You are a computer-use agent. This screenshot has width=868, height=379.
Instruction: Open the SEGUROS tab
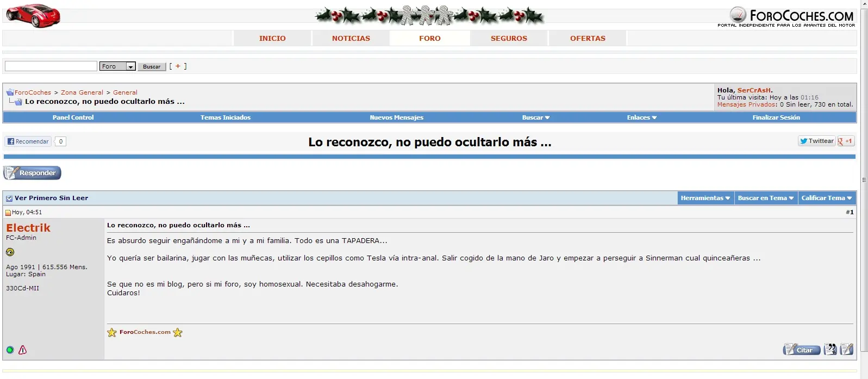tap(509, 38)
